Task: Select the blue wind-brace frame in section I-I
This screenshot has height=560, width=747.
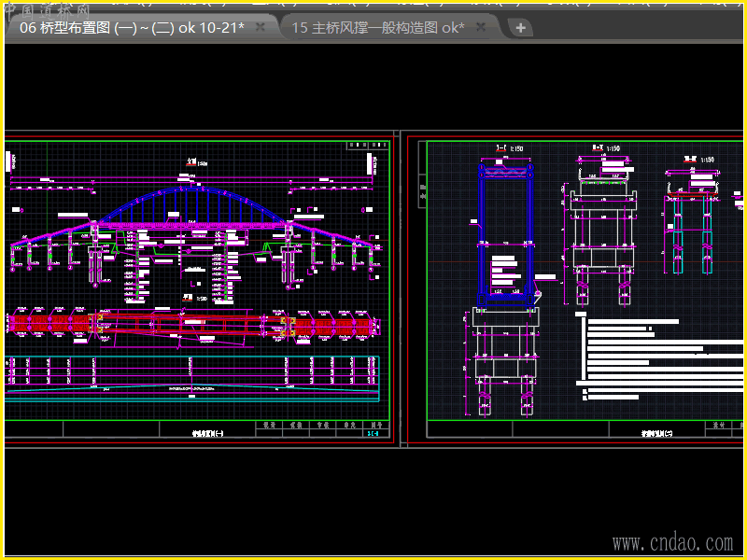Action: (482, 233)
